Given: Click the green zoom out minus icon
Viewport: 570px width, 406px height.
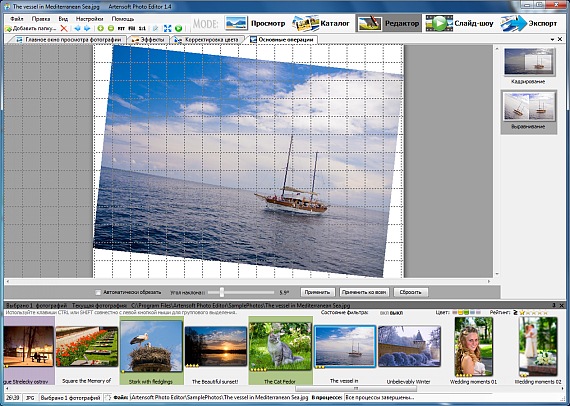Looking at the screenshot, I should 111,28.
